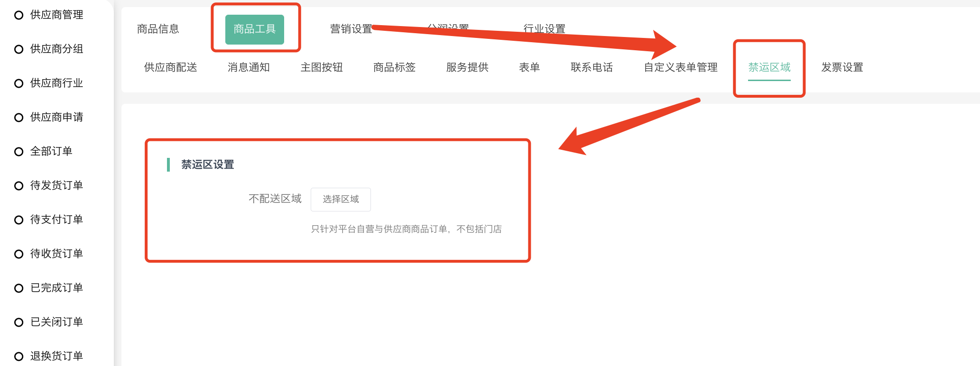Viewport: 980px width, 366px height.
Task: Open the 发票设置 sub-tab
Action: point(842,67)
